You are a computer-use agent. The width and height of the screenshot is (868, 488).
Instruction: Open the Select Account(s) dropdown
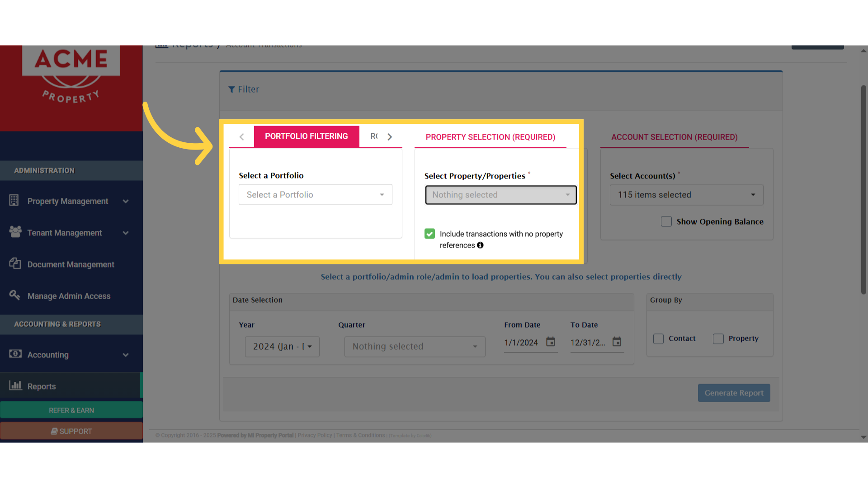(686, 195)
